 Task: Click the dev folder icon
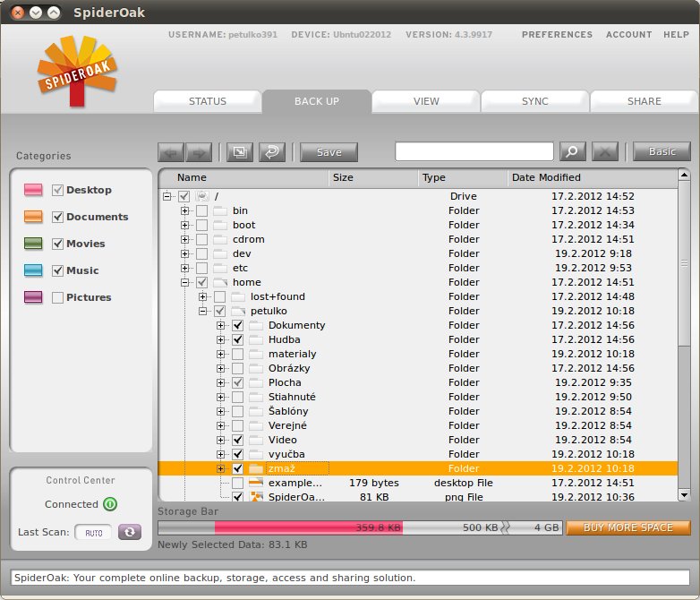(220, 253)
